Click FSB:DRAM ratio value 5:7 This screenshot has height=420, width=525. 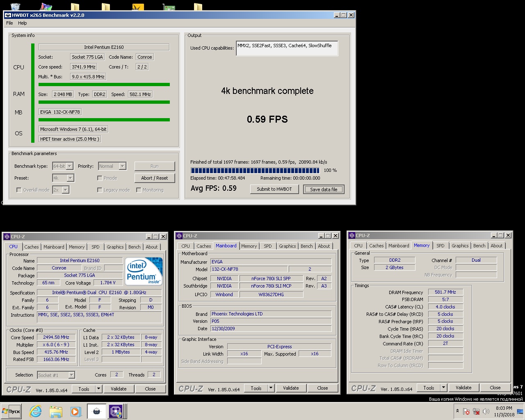coord(445,299)
